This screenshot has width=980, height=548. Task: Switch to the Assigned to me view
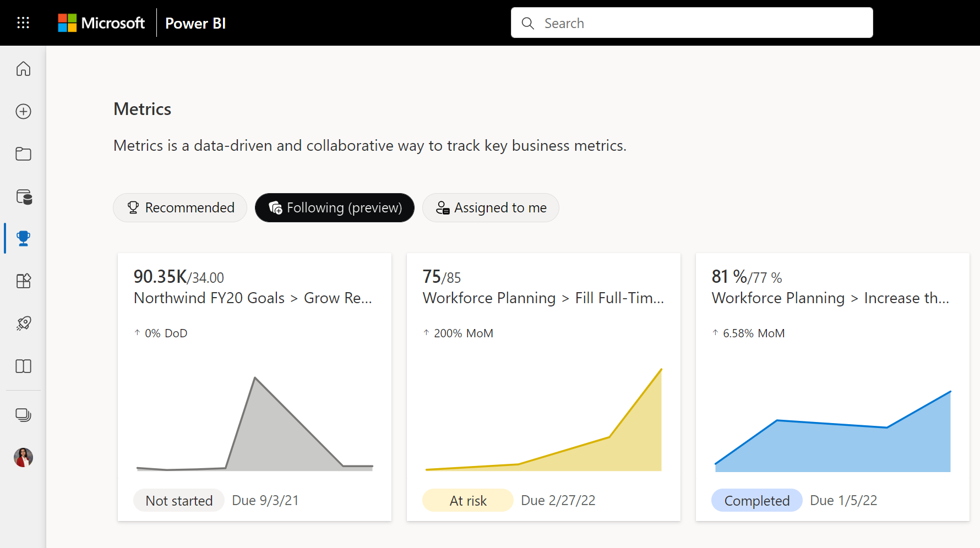coord(490,207)
